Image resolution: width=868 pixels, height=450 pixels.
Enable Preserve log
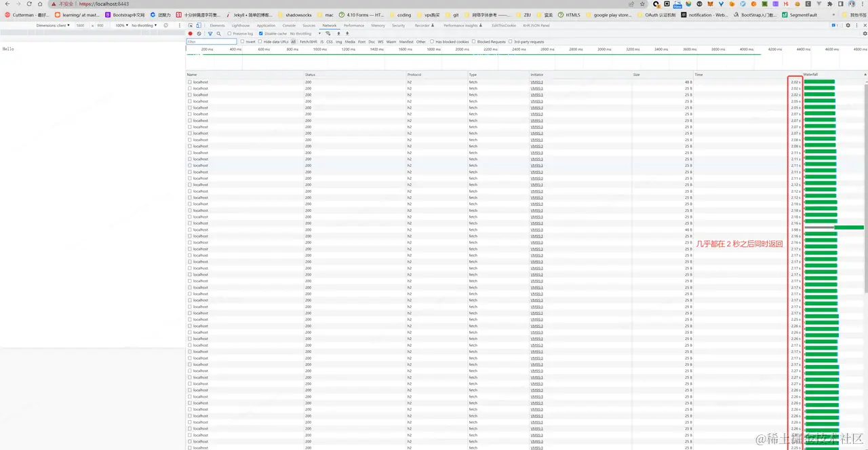229,33
